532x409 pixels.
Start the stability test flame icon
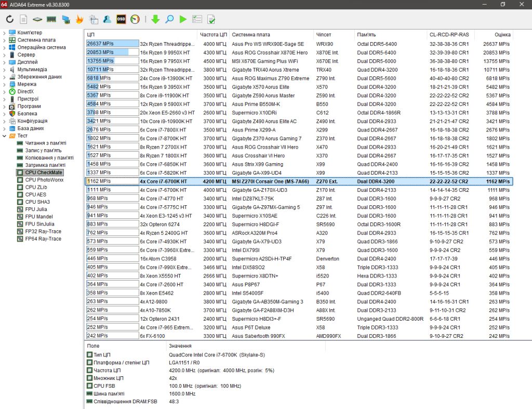pyautogui.click(x=79, y=19)
